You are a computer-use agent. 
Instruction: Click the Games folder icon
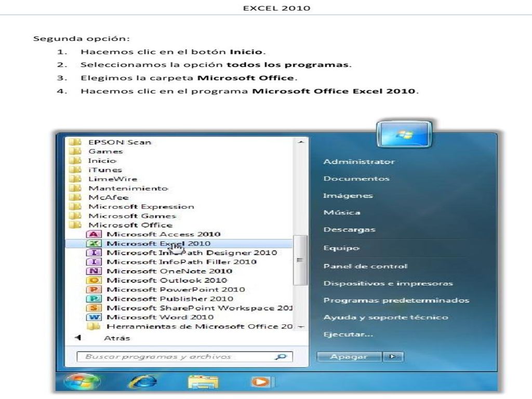[75, 151]
